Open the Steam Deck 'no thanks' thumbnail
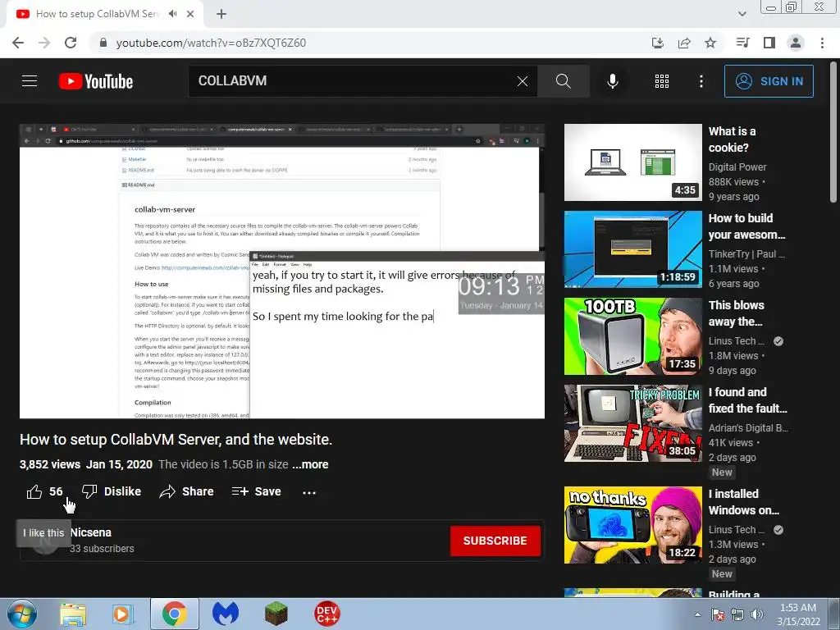The height and width of the screenshot is (630, 840). (x=632, y=525)
